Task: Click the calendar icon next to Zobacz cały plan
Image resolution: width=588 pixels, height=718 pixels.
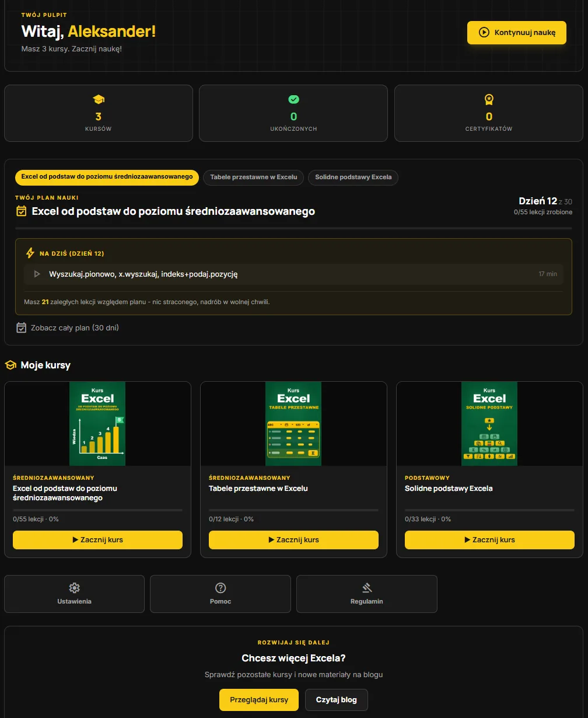Action: point(21,327)
